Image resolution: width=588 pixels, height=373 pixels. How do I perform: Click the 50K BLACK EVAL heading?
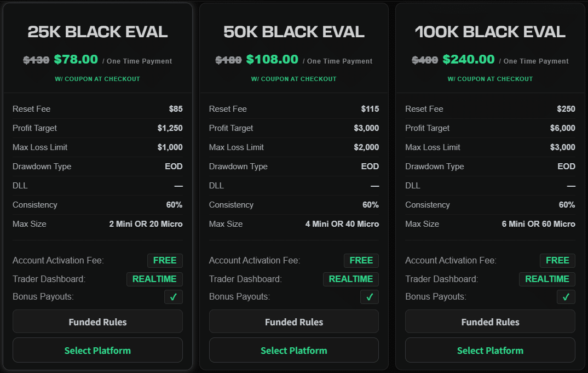pos(293,32)
